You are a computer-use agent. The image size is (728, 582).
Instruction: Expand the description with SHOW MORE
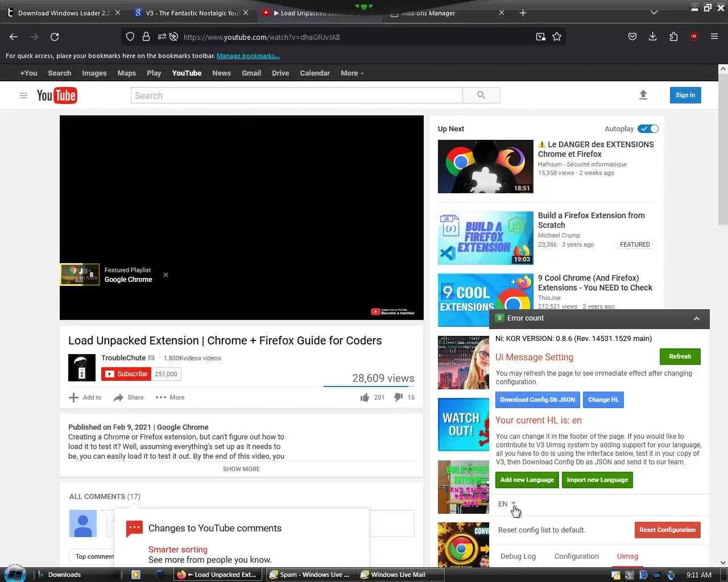[241, 469]
